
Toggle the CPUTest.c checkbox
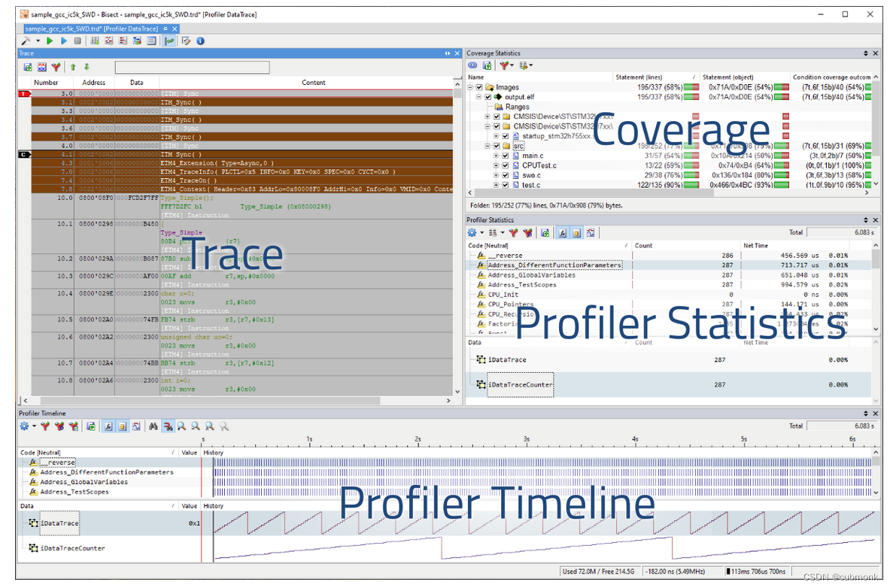[505, 165]
